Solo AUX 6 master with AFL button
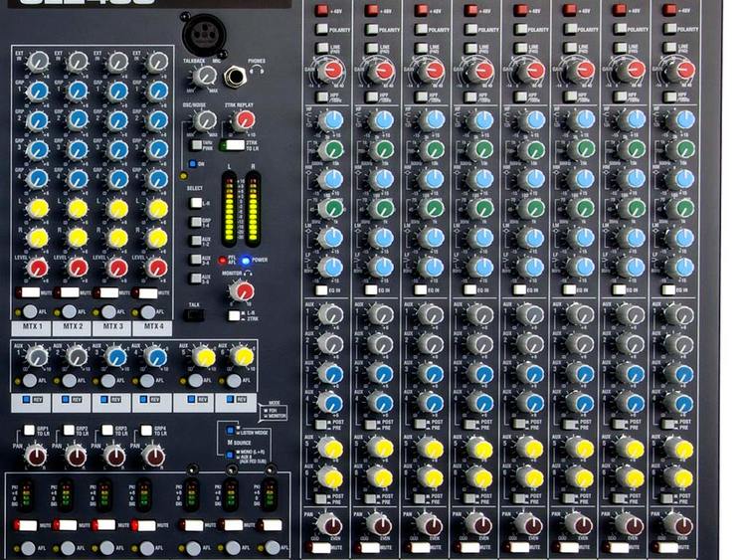 coord(234,380)
